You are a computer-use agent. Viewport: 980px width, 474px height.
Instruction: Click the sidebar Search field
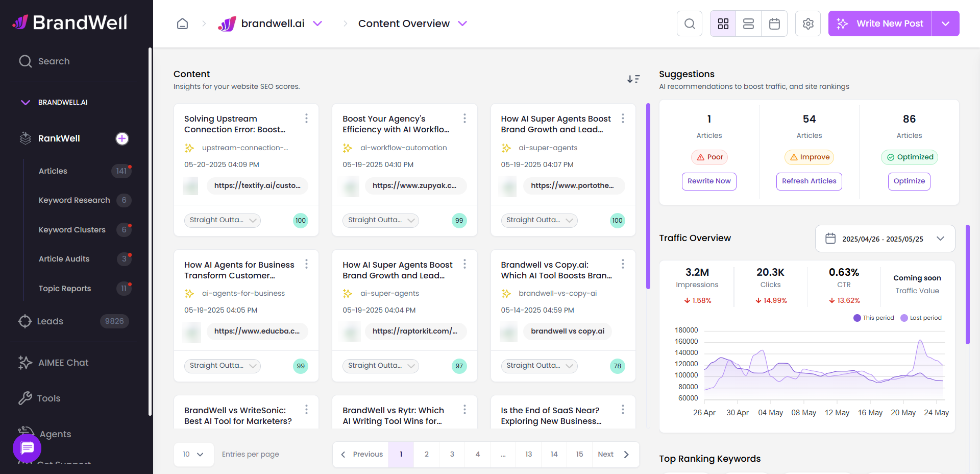tap(73, 61)
